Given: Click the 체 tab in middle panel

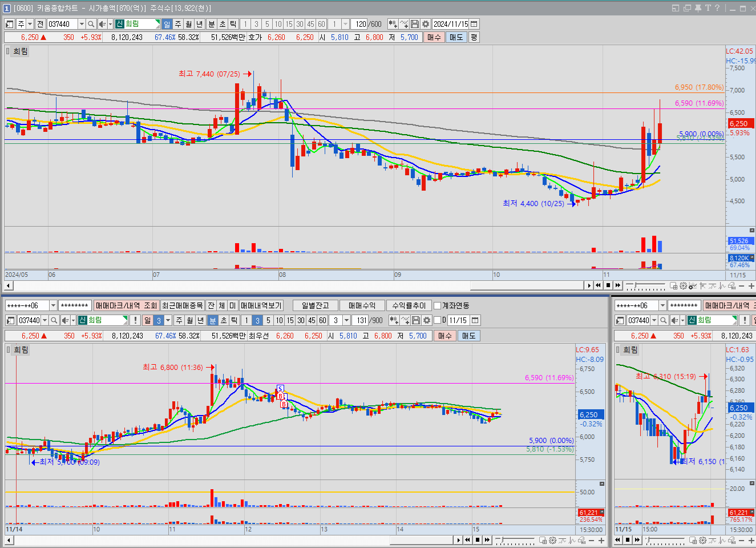Looking at the screenshot, I should click(222, 305).
